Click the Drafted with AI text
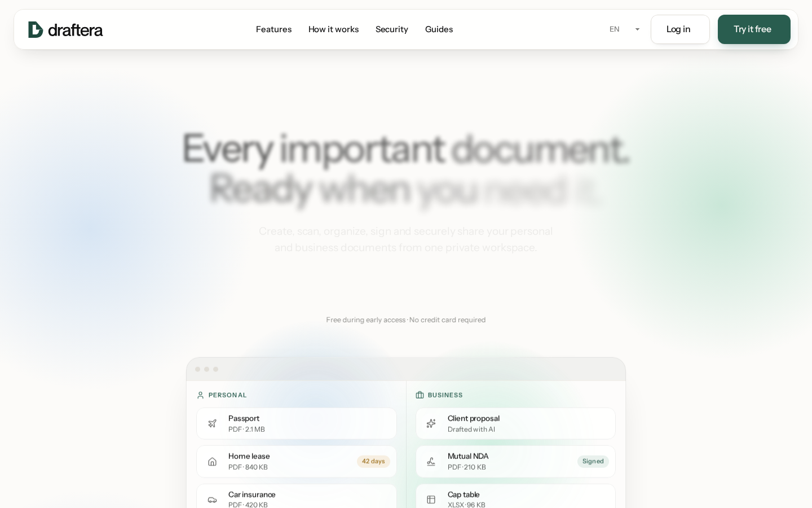 [471, 430]
